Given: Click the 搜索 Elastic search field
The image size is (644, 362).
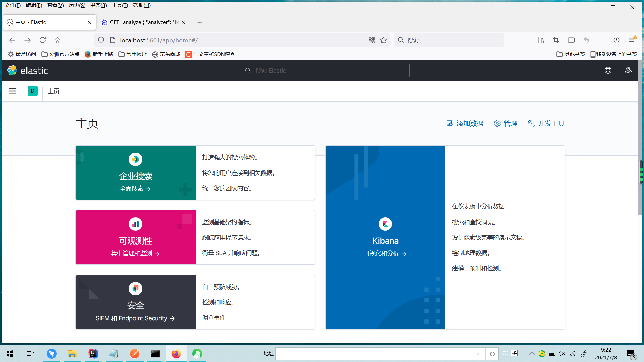Looking at the screenshot, I should pos(325,71).
